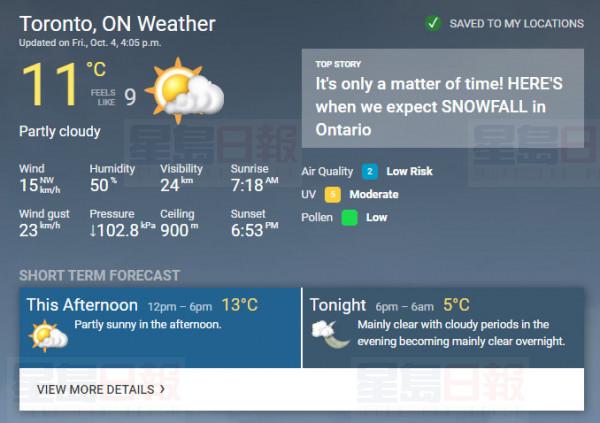Viewport: 600px width, 423px height.
Task: Click the green Pollen level indicator
Action: click(x=349, y=217)
